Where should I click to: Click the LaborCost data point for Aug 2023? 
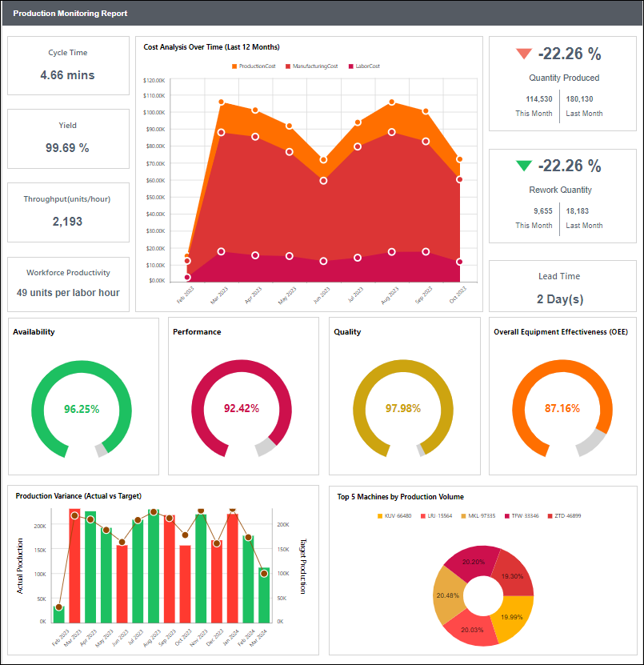(x=392, y=252)
